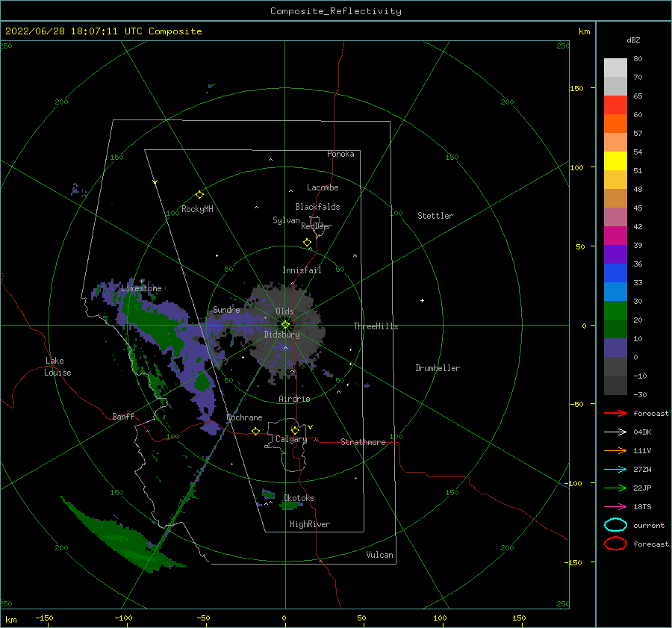672x628 pixels.
Task: Click the red forecast ellipse legend icon
Action: pyautogui.click(x=615, y=544)
